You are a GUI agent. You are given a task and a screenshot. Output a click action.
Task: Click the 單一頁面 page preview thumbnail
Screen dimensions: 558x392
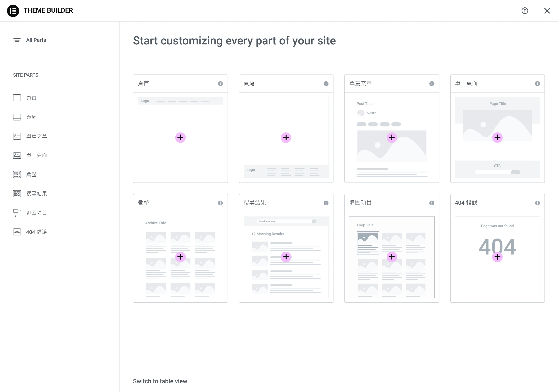tap(497, 137)
